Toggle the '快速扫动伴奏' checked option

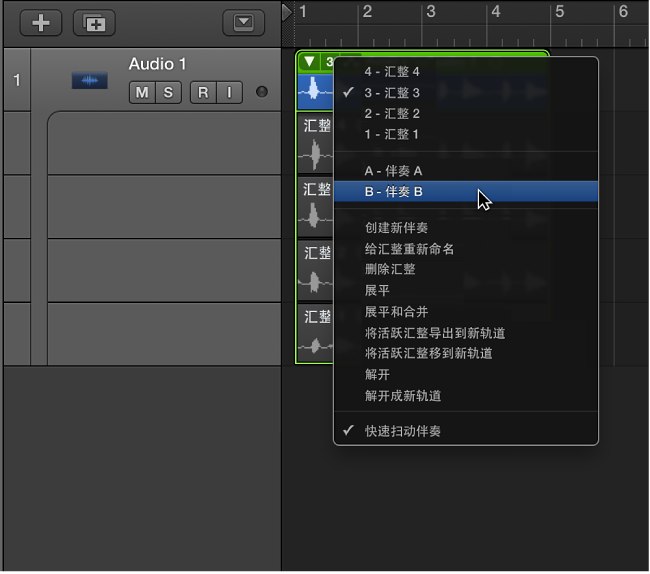click(402, 431)
